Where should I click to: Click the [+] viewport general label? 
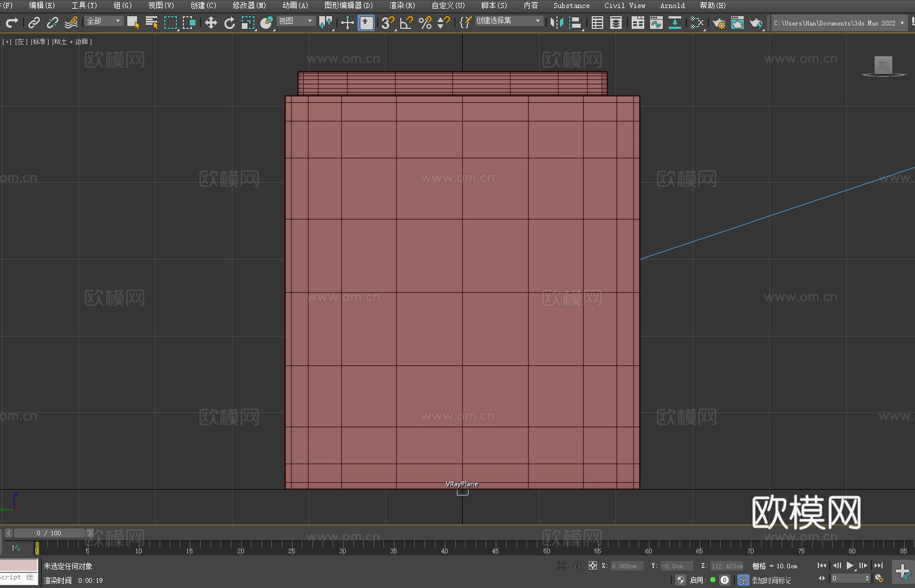(x=7, y=42)
